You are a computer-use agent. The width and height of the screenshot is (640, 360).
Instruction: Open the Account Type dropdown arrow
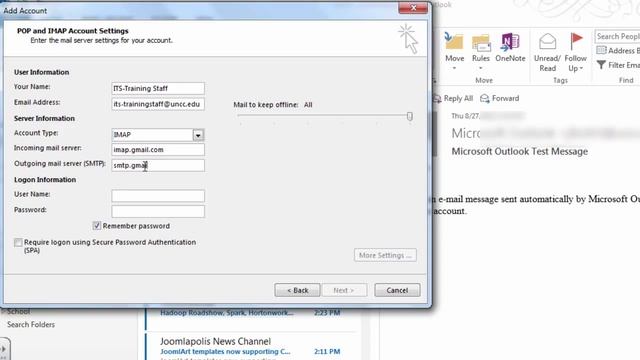pyautogui.click(x=198, y=135)
